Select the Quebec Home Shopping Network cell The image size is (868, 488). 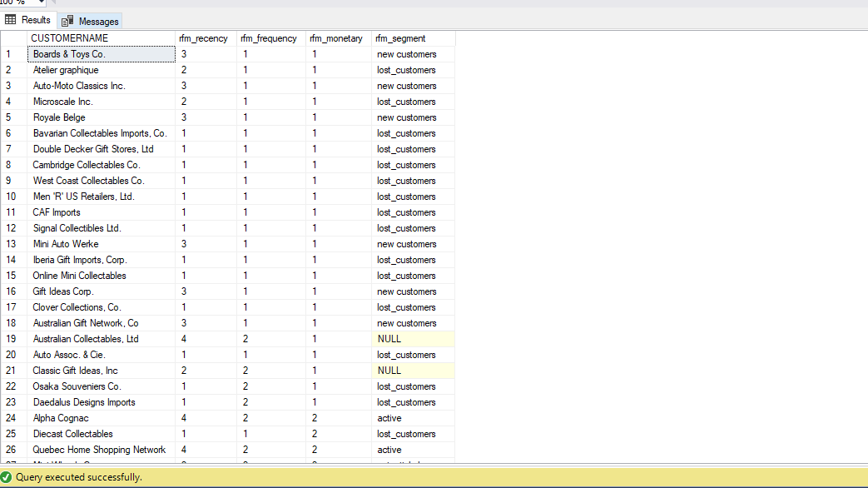click(99, 449)
